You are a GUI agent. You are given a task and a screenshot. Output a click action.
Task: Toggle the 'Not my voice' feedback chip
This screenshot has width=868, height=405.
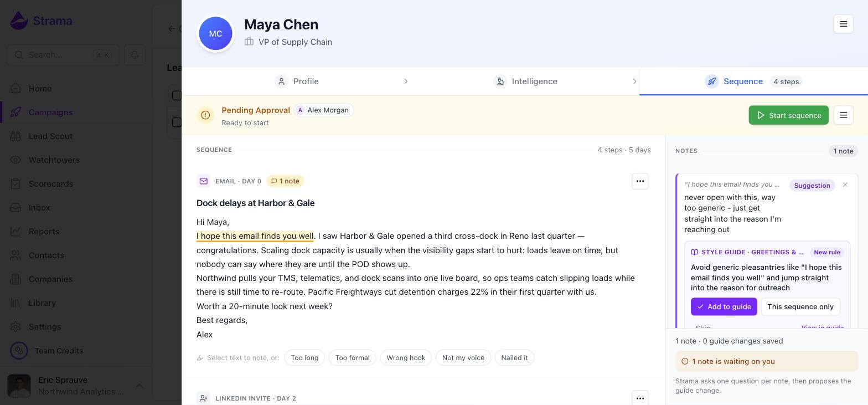(x=463, y=358)
